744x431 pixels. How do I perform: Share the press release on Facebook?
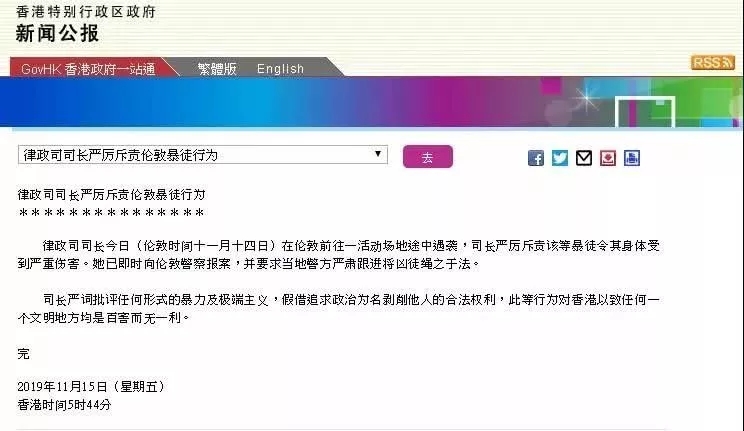pos(536,158)
